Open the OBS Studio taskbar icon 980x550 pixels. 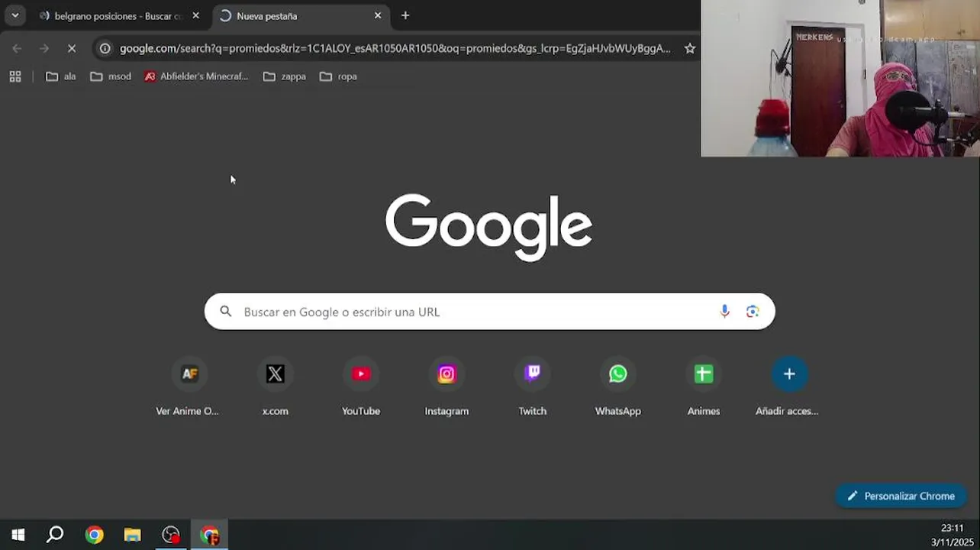pyautogui.click(x=171, y=535)
